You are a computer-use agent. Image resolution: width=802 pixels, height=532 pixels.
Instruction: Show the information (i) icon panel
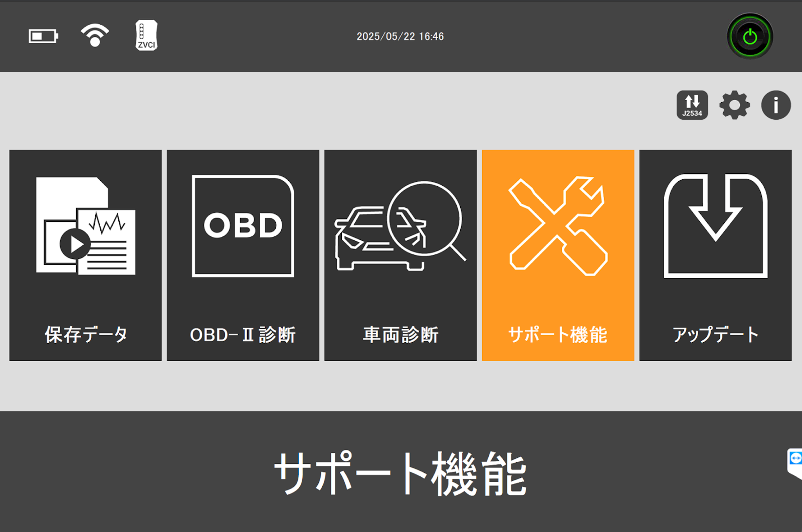775,105
